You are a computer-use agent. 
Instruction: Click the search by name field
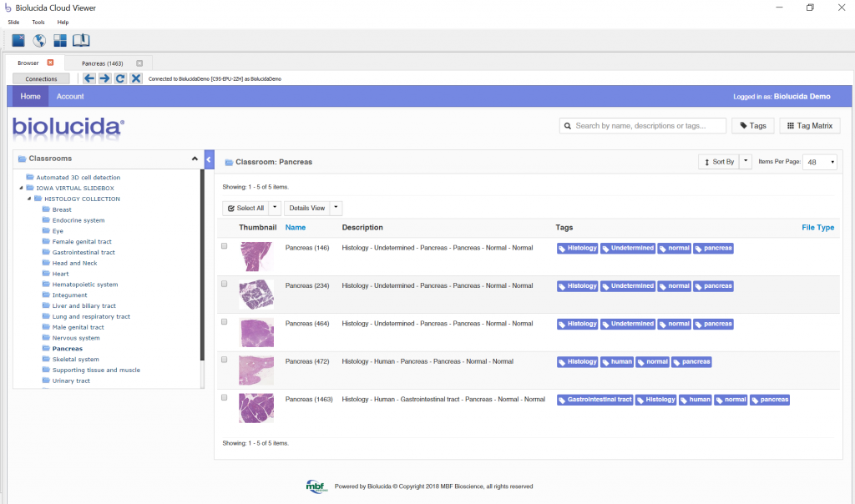coord(642,126)
